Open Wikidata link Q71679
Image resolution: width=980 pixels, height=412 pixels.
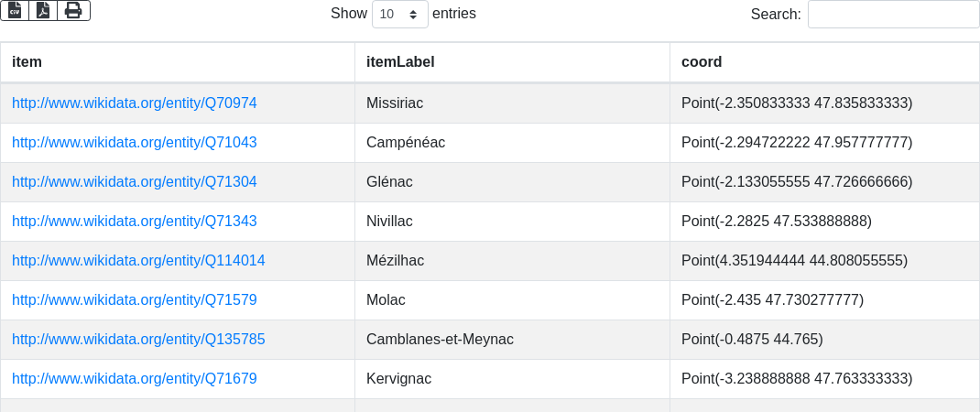coord(135,379)
